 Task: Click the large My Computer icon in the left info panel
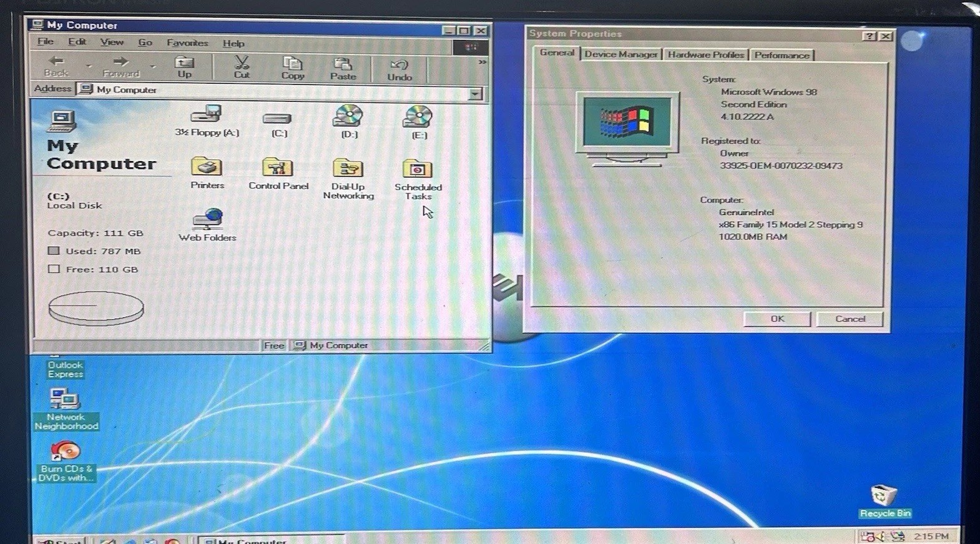coord(62,121)
